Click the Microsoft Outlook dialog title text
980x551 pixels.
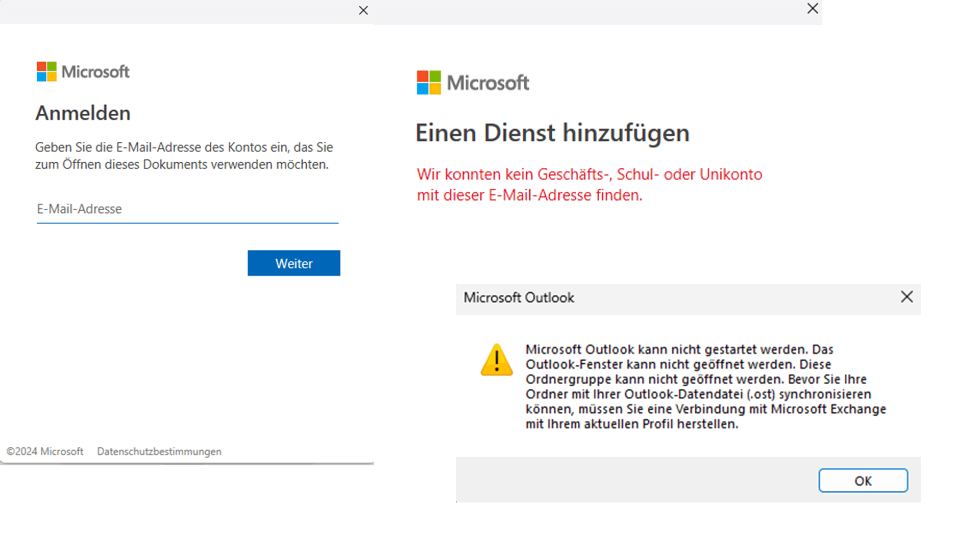click(519, 298)
